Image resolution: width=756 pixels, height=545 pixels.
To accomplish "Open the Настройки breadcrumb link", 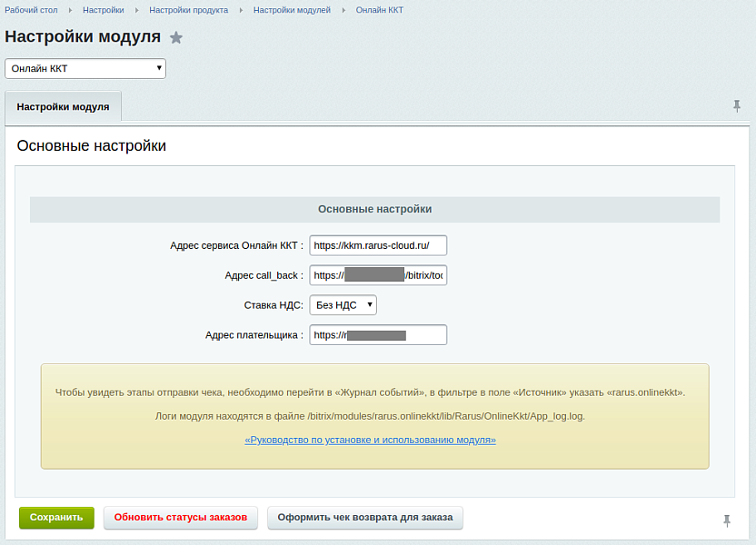I will pos(103,10).
